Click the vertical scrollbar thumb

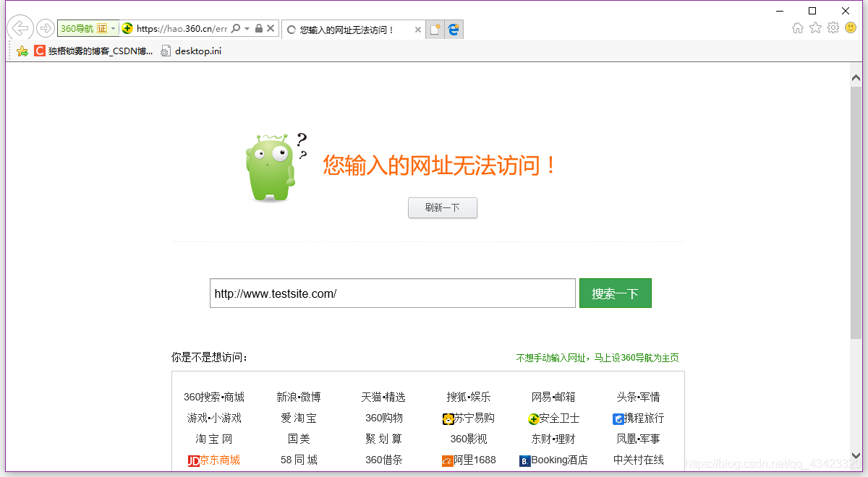[x=856, y=212]
